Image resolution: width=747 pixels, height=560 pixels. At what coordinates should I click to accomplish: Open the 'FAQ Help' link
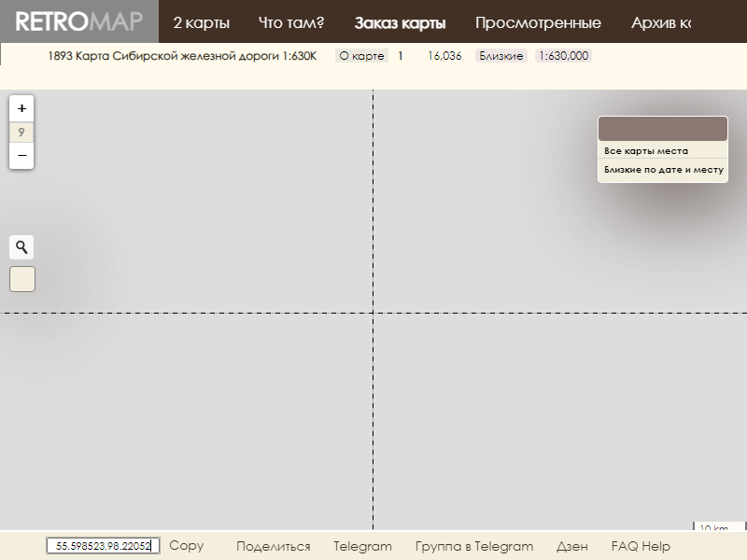coord(641,546)
